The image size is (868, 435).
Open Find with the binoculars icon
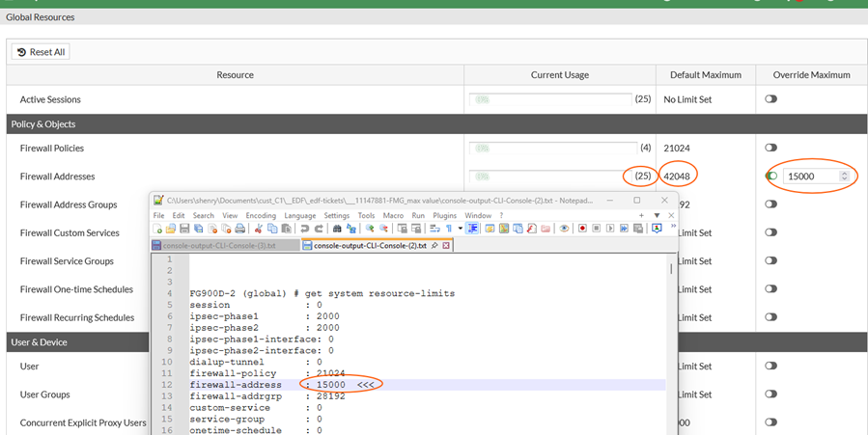coord(337,229)
